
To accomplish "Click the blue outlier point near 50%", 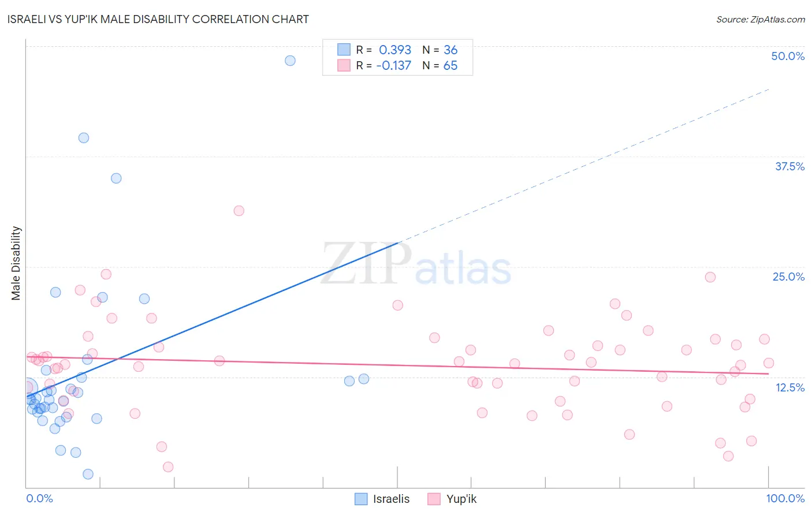I will (x=290, y=61).
